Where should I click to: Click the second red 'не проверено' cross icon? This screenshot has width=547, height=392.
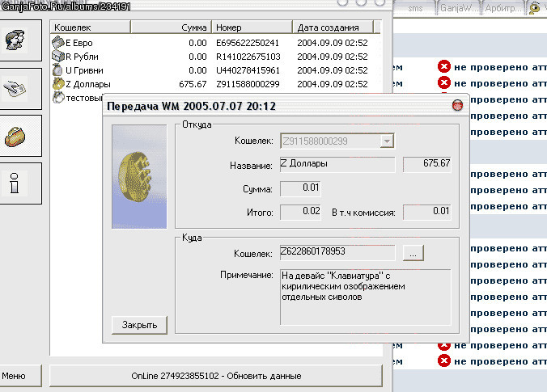pyautogui.click(x=444, y=83)
